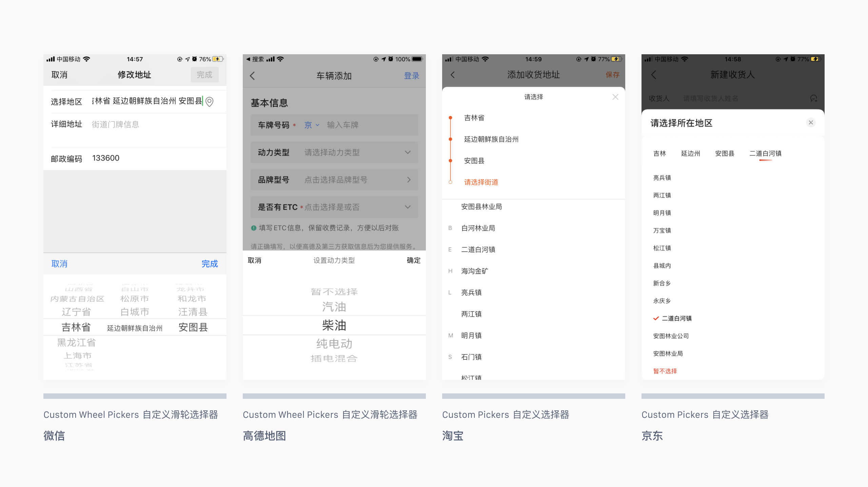Choose 安图县林业局 in Taobao list
Viewport: 868px width, 487px height.
pos(481,207)
